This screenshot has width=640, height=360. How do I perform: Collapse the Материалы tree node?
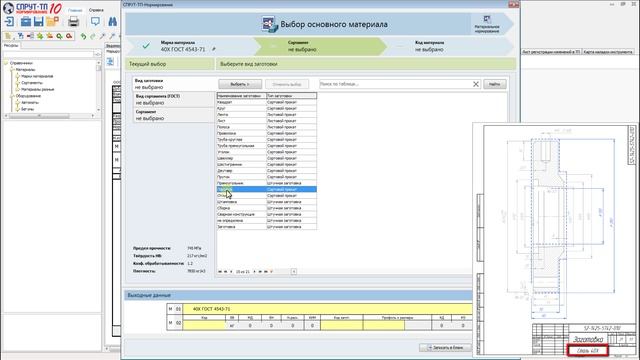pyautogui.click(x=12, y=70)
